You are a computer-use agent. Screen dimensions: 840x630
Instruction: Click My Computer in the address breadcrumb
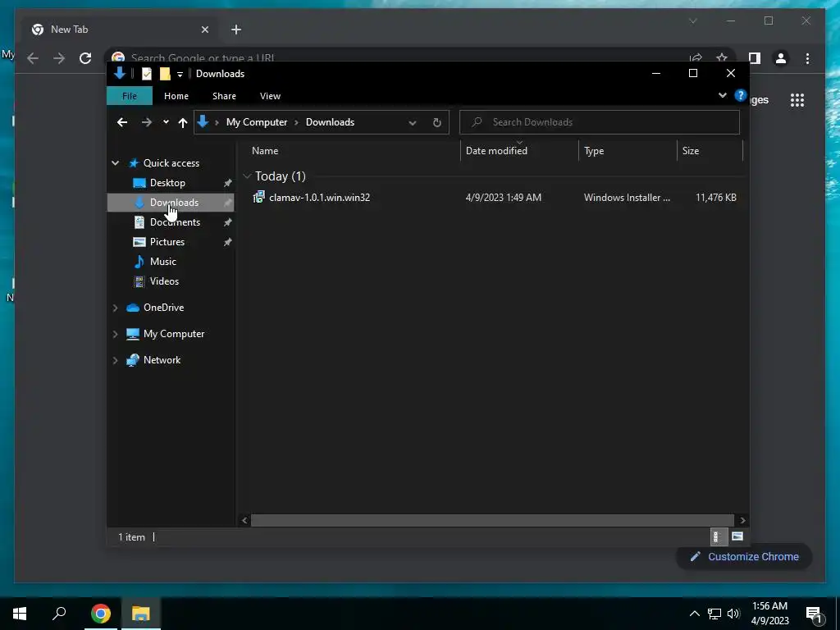click(x=257, y=122)
